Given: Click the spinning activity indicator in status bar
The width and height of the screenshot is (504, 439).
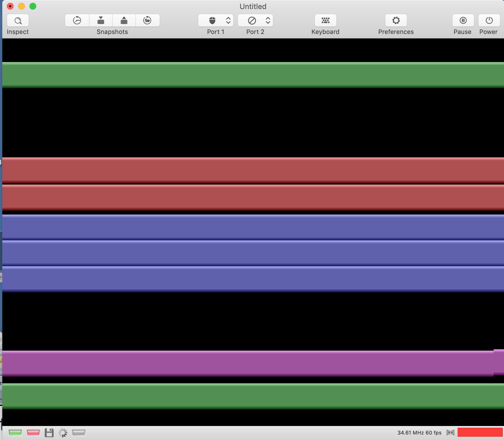Looking at the screenshot, I should pyautogui.click(x=63, y=432).
